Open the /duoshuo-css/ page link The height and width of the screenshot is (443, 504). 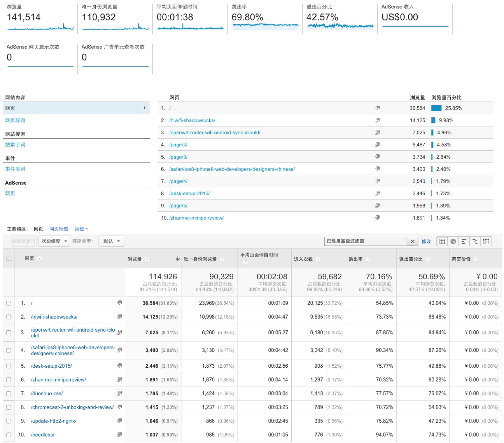point(47,394)
